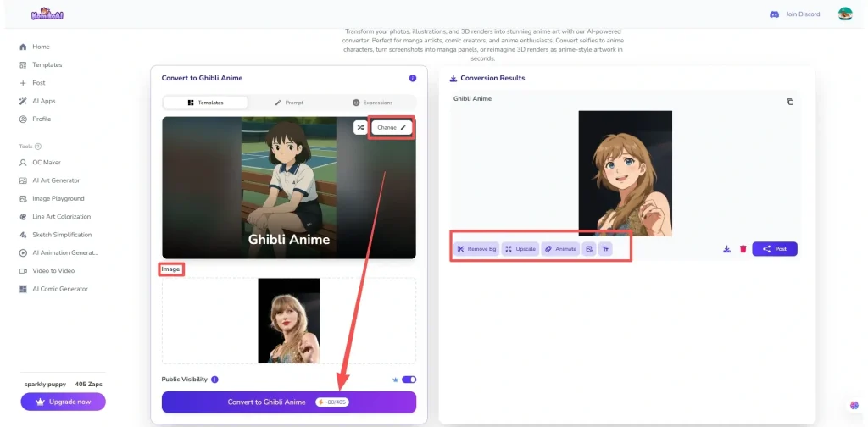
Task: Open Line Art Colorization tool
Action: [55, 217]
